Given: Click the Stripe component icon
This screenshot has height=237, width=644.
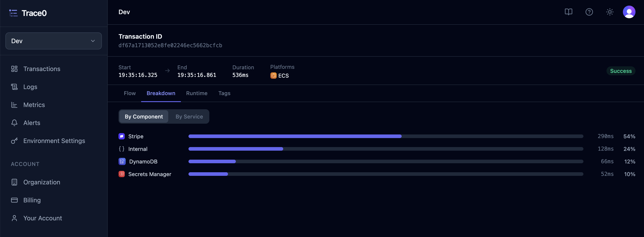Looking at the screenshot, I should (x=121, y=136).
